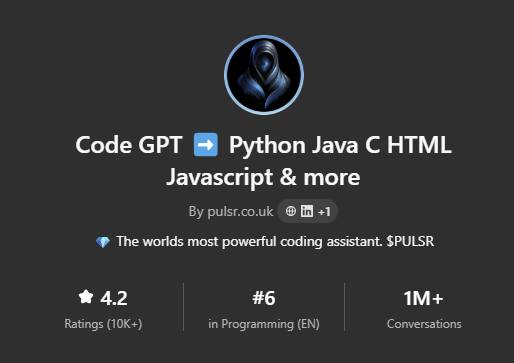Open the globe website link icon
The image size is (514, 363).
pos(291,211)
